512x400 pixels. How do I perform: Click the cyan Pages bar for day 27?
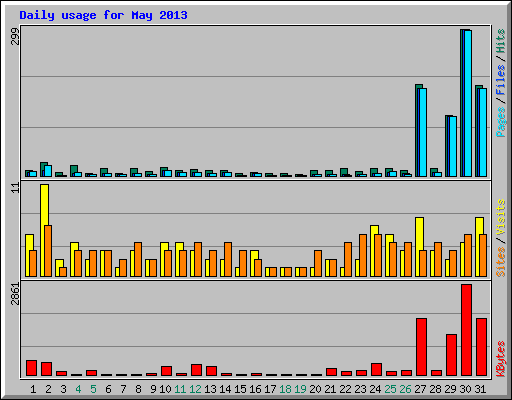(423, 132)
